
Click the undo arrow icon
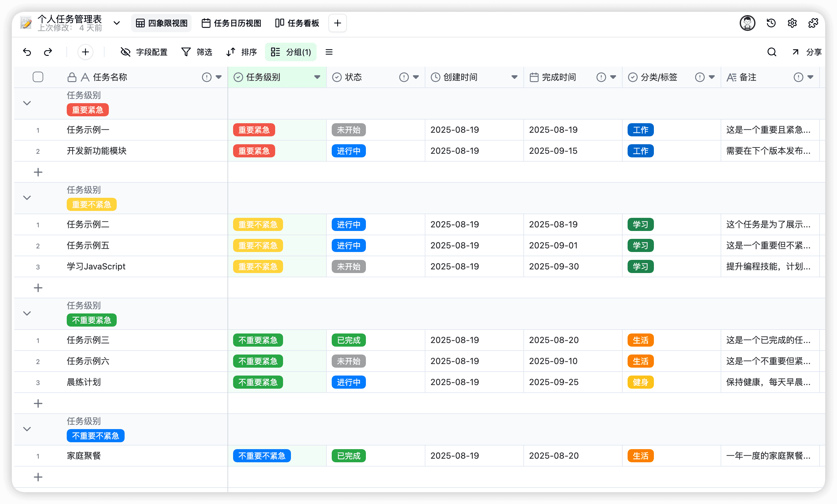27,52
